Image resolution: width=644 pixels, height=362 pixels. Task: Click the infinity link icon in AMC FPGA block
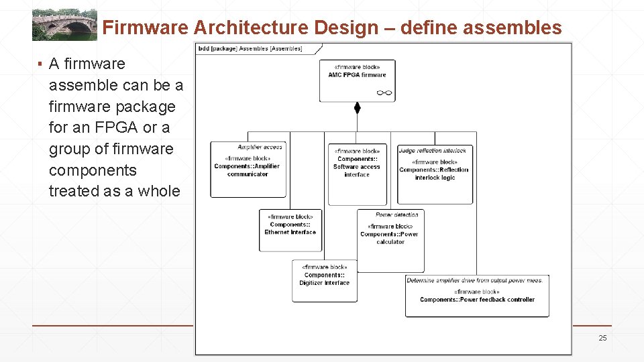click(384, 93)
